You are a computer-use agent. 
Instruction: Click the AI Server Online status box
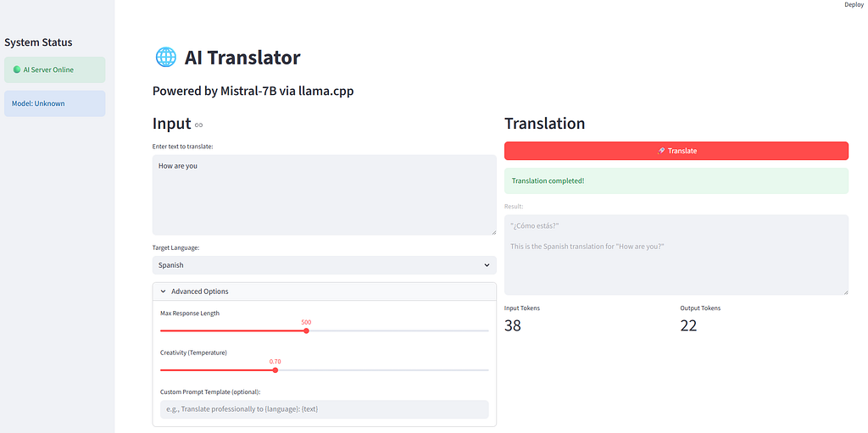(x=55, y=69)
